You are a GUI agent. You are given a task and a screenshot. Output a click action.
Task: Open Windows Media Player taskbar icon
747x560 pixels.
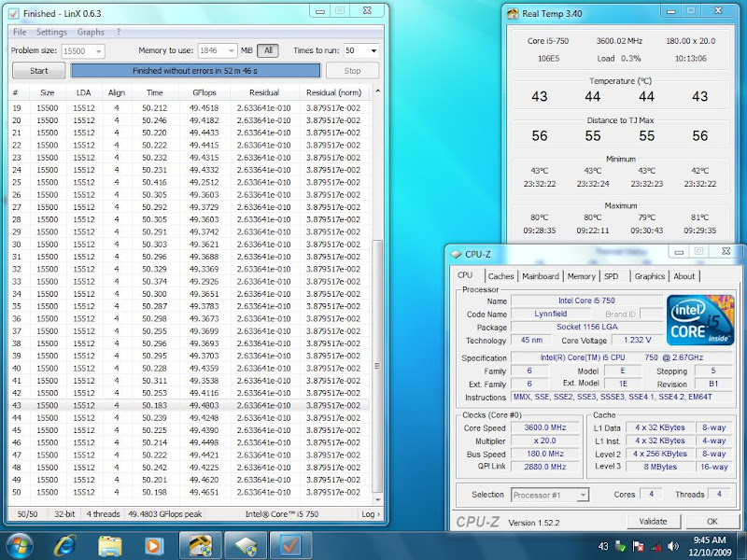[x=153, y=544]
